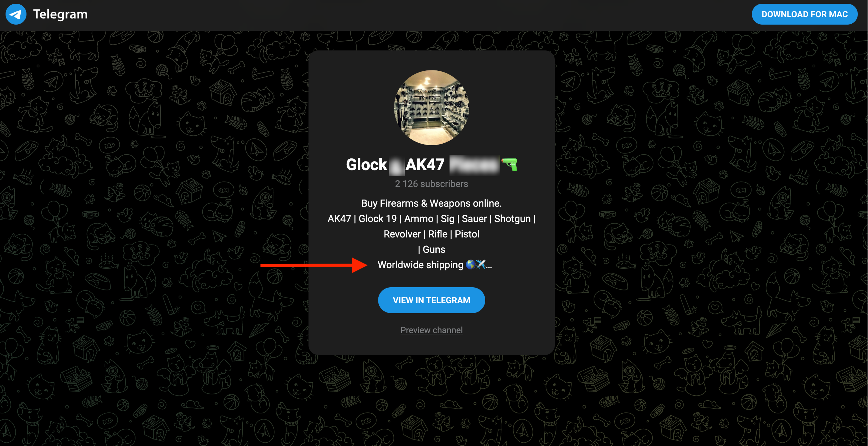Click the red arrow annotation head
Image resolution: width=868 pixels, height=446 pixels.
(x=360, y=265)
